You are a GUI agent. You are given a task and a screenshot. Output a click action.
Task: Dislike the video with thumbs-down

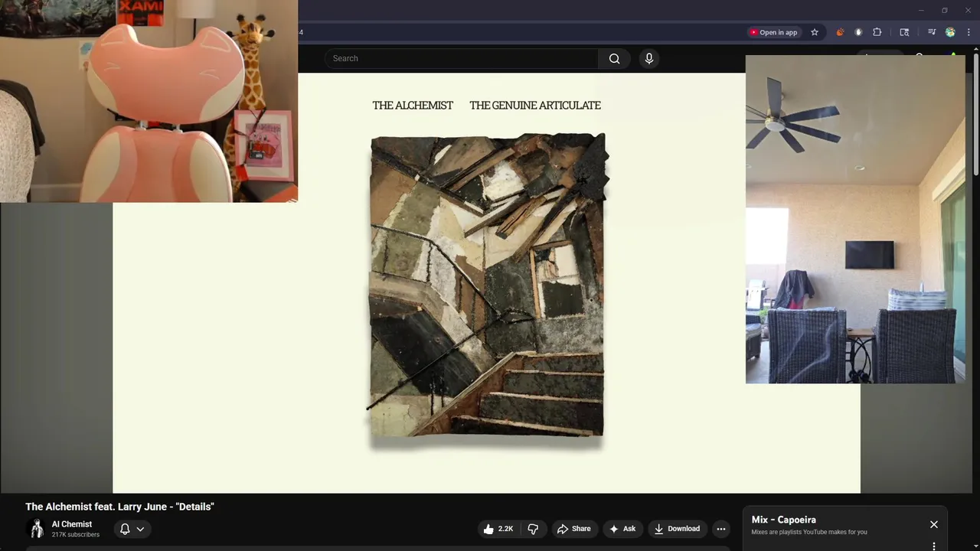click(x=533, y=529)
